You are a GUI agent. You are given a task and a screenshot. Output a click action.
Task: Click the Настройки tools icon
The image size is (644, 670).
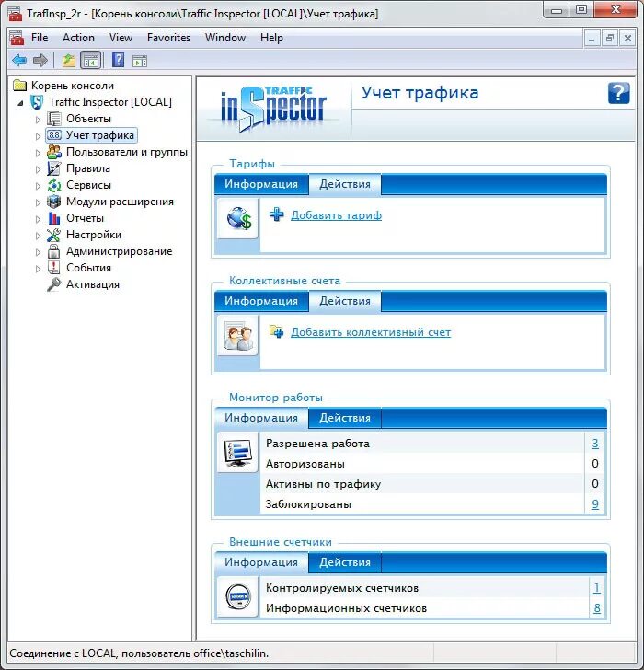pos(53,235)
